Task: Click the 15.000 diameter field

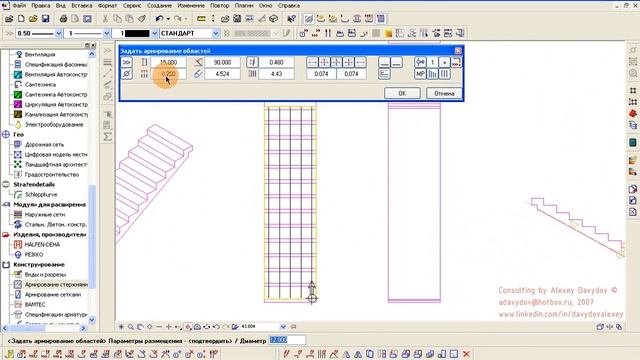Action: 168,62
